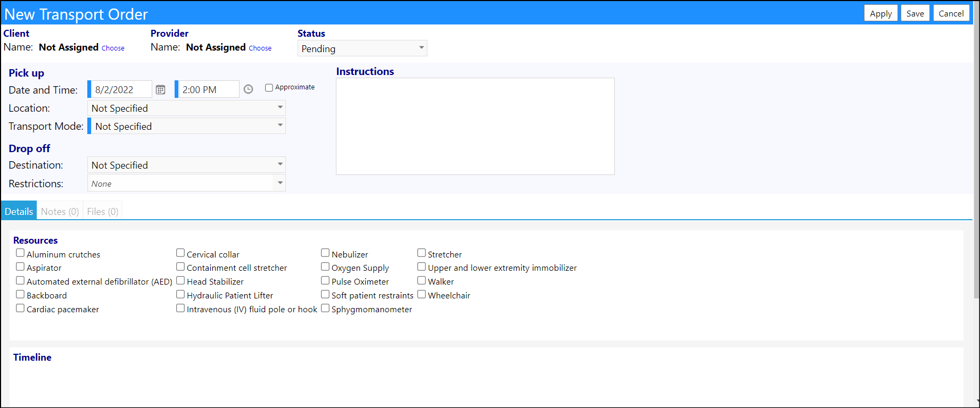Screen dimensions: 980x408
Task: Click the 'Pick up' section heading
Action: click(26, 73)
